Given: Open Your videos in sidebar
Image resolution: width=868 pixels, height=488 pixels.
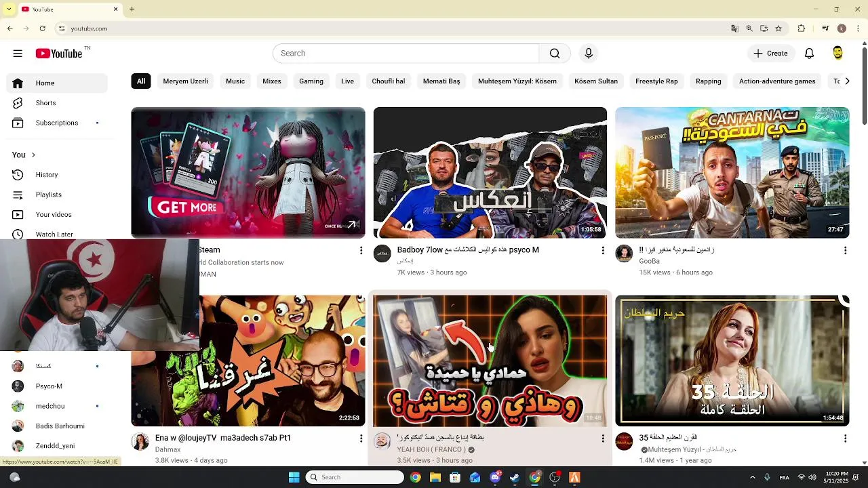Looking at the screenshot, I should pos(57,214).
